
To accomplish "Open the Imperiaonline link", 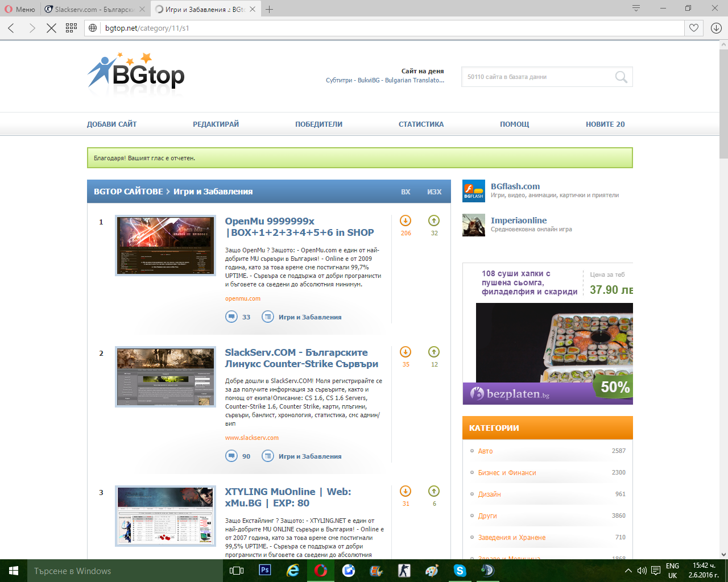I will (x=519, y=221).
